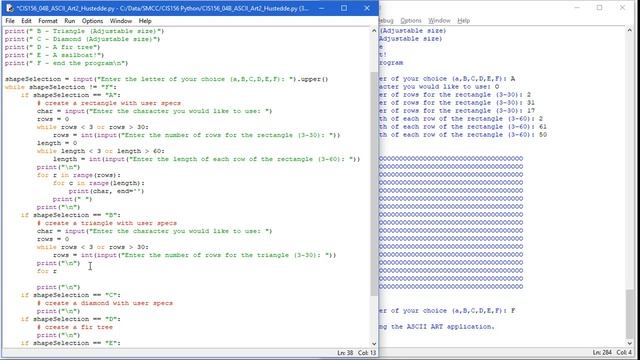
Task: Open the Help menu in the shell window
Action: [x=463, y=20]
